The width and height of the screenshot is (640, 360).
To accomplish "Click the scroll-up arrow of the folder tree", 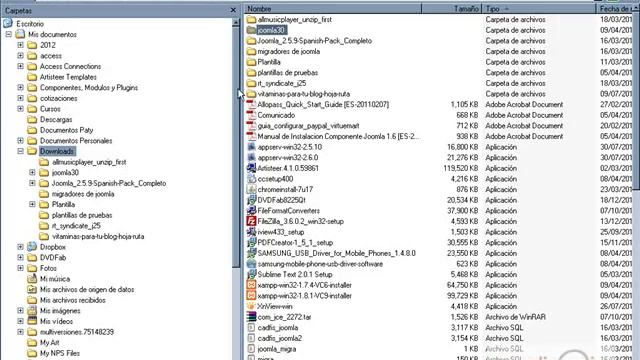I will (236, 23).
